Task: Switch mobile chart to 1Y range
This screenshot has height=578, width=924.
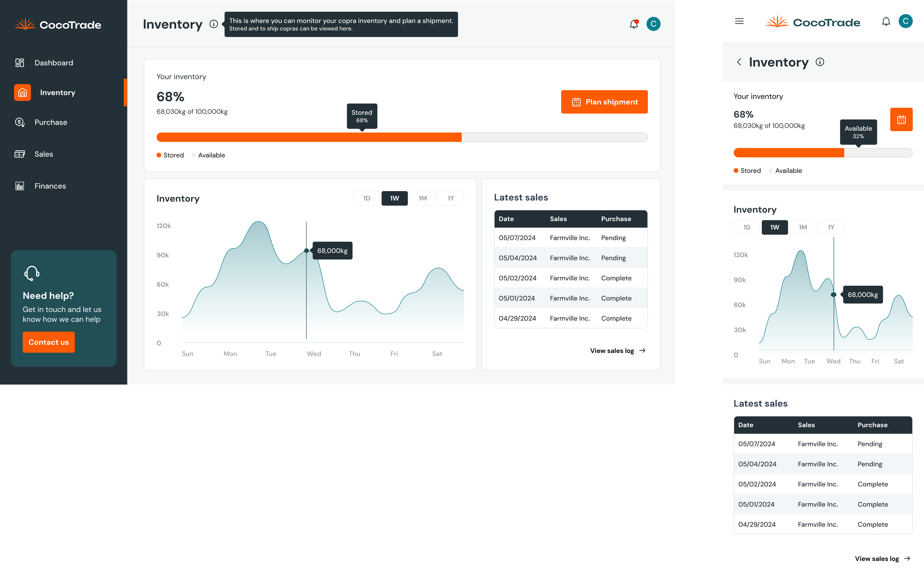Action: 831,227
